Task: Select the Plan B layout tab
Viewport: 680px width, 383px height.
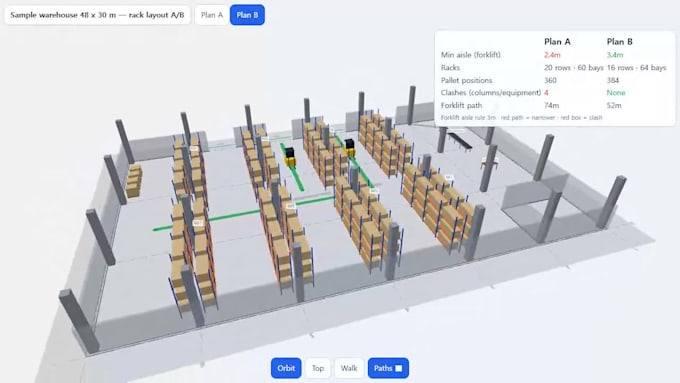Action: point(247,15)
